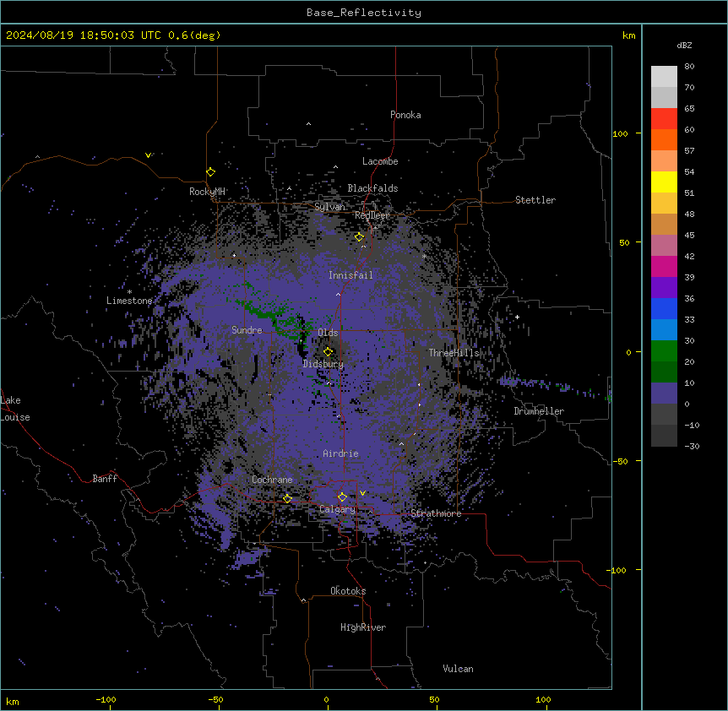Click the -100 tick on the horizontal km axis
This screenshot has width=728, height=711.
[106, 699]
